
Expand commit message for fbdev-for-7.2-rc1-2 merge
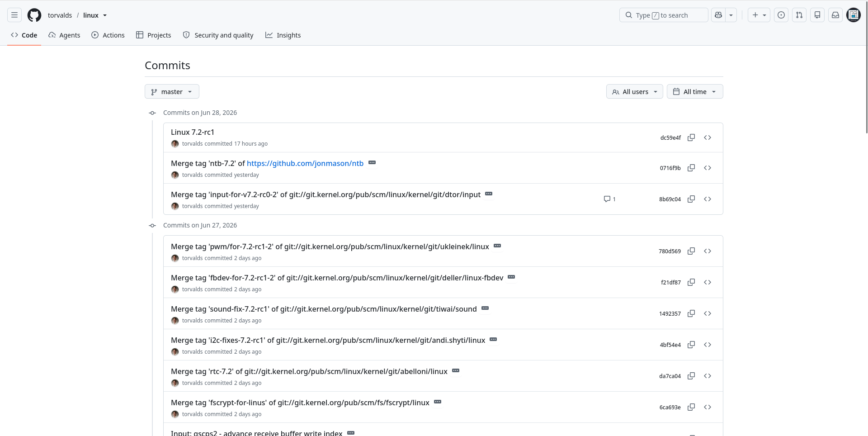pyautogui.click(x=511, y=277)
